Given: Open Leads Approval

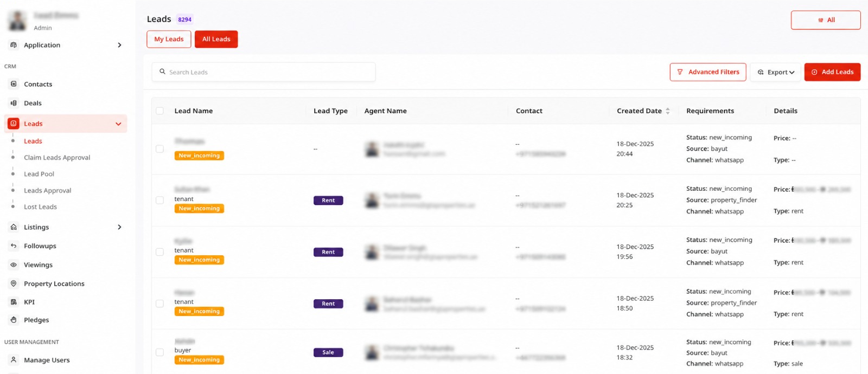Looking at the screenshot, I should tap(48, 191).
